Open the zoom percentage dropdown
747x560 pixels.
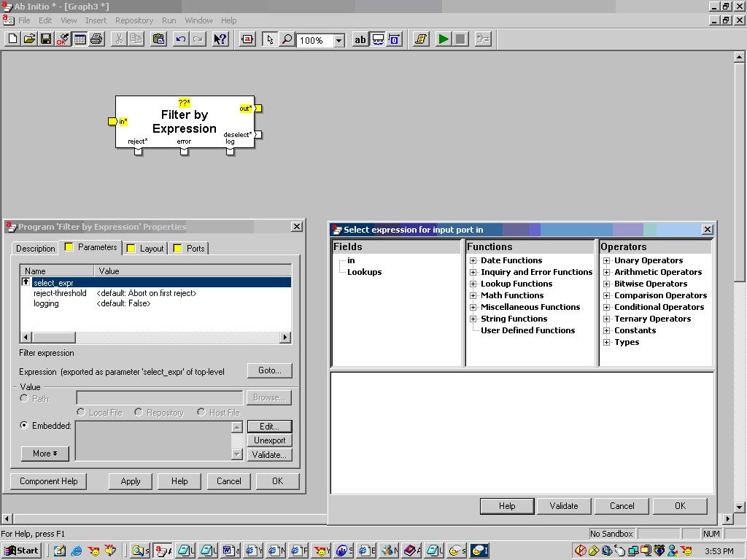click(x=338, y=41)
